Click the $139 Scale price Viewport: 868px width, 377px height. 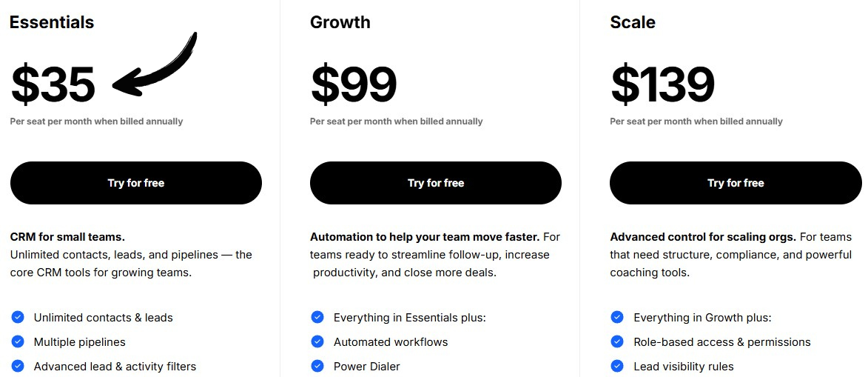pyautogui.click(x=662, y=84)
